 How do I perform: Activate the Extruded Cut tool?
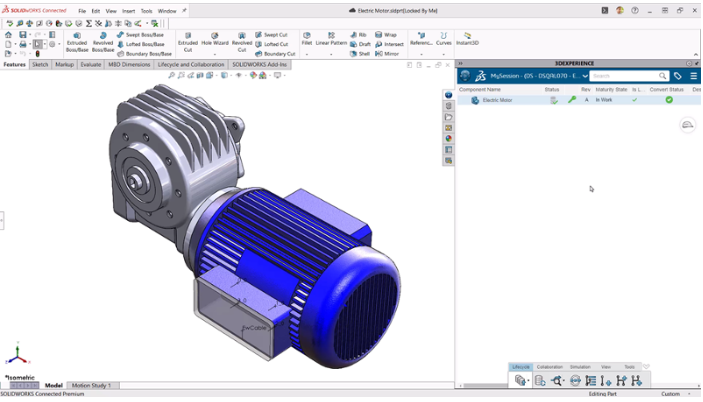click(x=187, y=42)
